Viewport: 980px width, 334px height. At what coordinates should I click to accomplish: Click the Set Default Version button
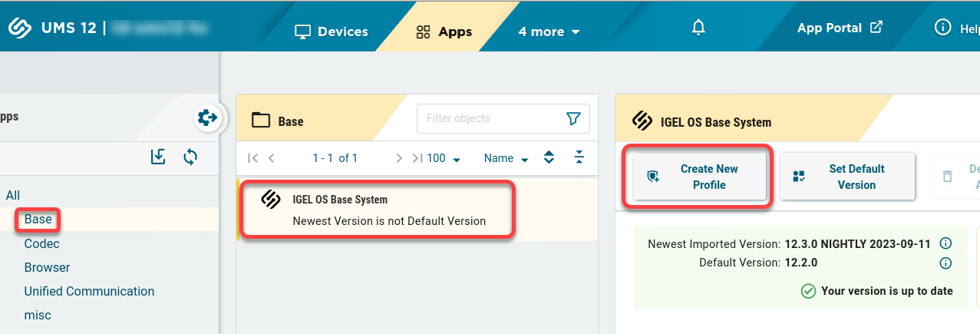[846, 177]
